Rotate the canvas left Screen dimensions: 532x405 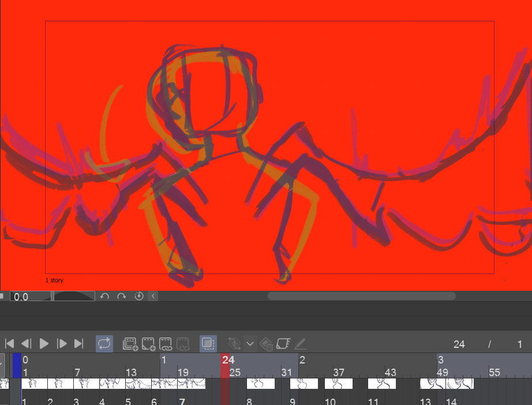[104, 296]
